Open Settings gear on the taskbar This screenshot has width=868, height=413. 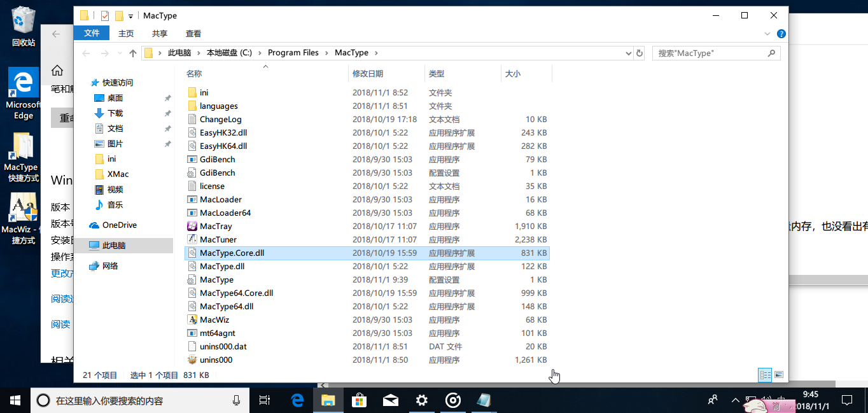(x=421, y=400)
